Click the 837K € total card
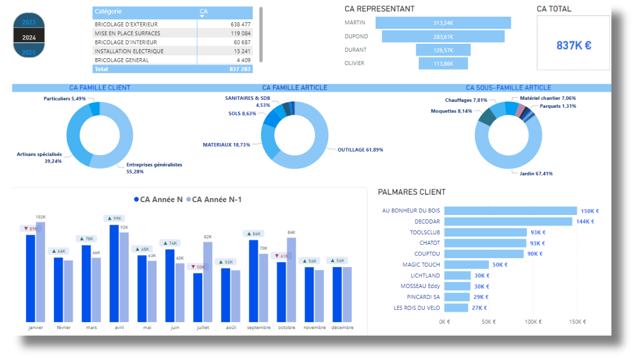Image resolution: width=644 pixels, height=359 pixels. pos(573,45)
